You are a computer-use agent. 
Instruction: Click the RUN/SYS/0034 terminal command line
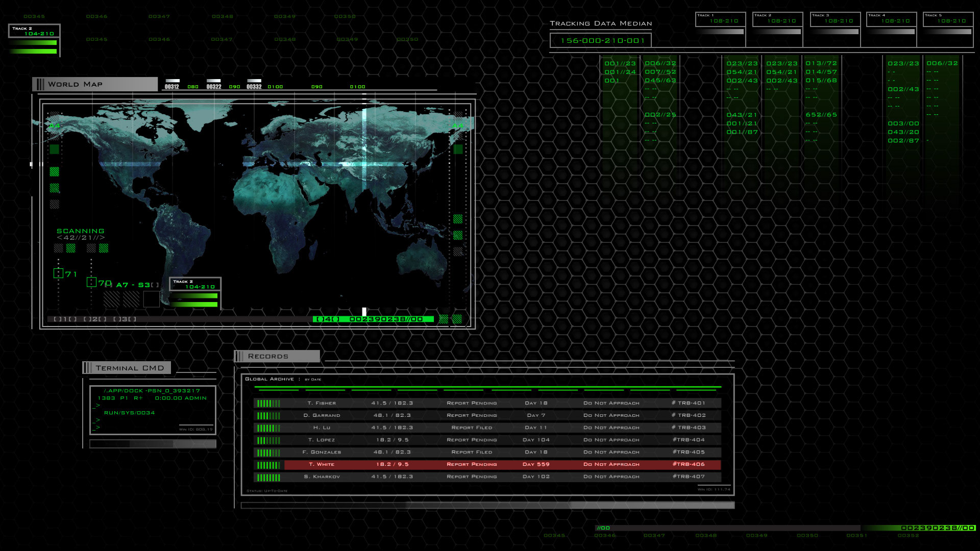point(129,413)
